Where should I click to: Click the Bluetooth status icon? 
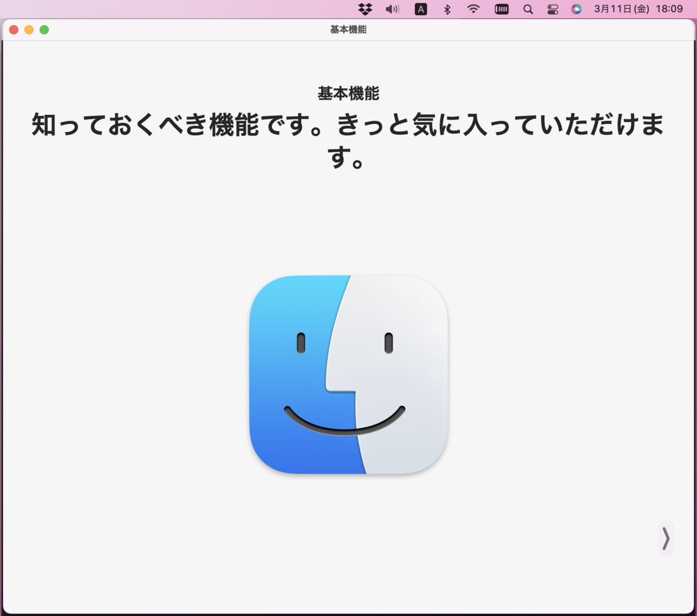(448, 9)
